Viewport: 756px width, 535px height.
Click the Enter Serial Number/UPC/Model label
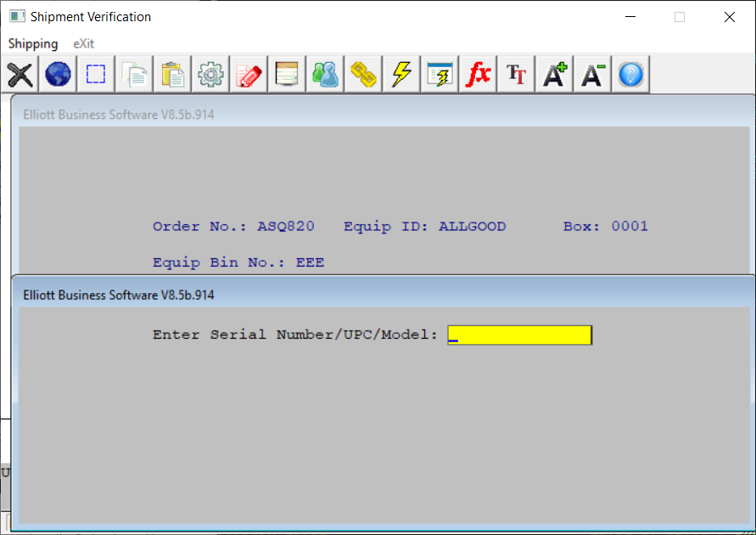pyautogui.click(x=295, y=335)
